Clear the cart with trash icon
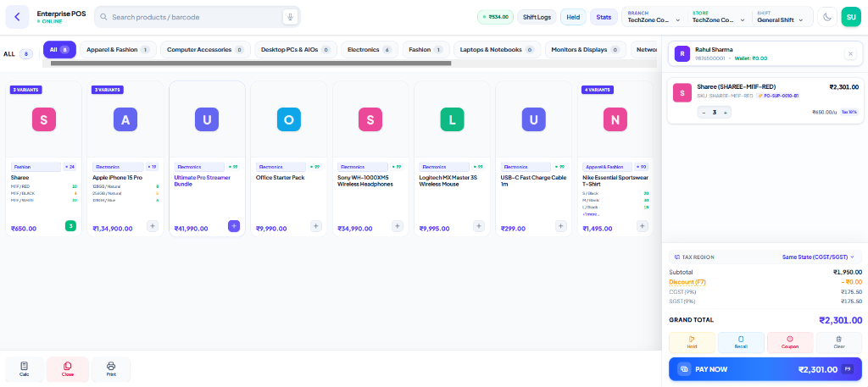Screen dimensions: 868x387 click(x=838, y=342)
